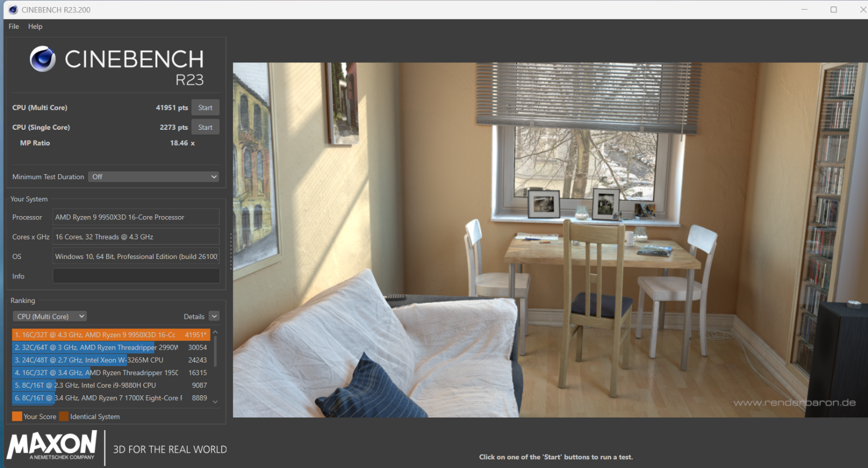
Task: Click the MAXON company logo
Action: tap(52, 446)
